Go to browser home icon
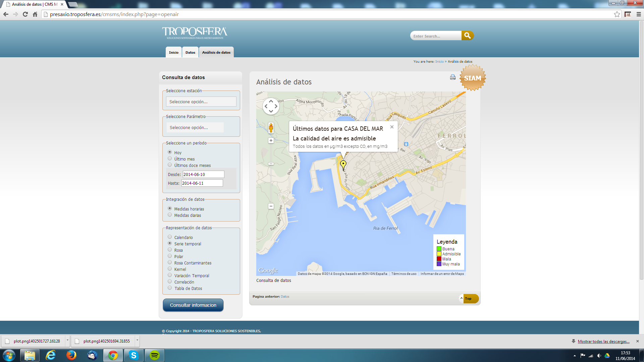The width and height of the screenshot is (644, 362). click(x=35, y=14)
